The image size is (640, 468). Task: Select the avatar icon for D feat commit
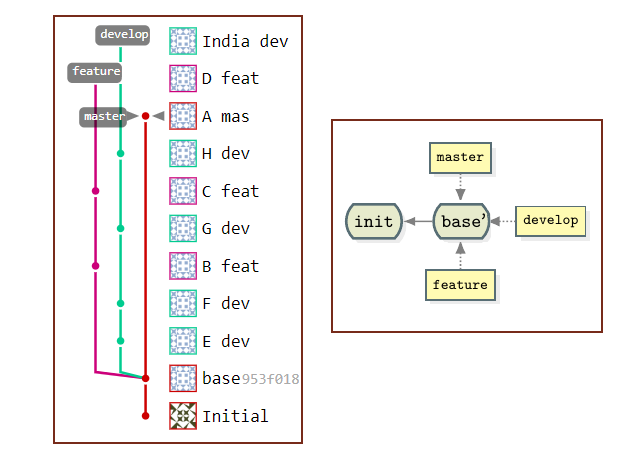pos(183,78)
